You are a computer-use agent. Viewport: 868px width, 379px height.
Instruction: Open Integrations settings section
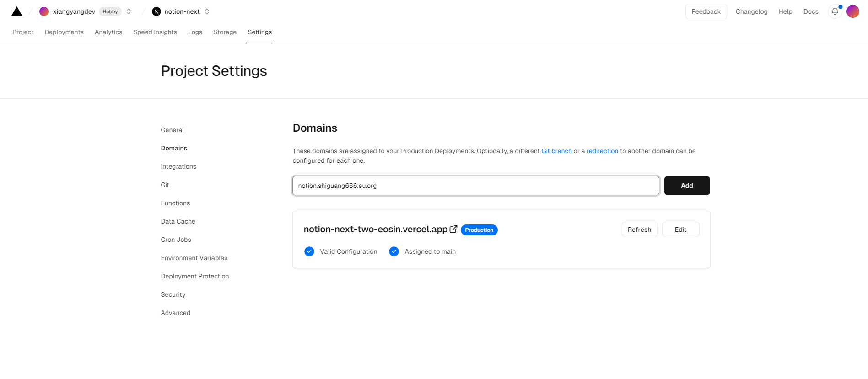[178, 166]
